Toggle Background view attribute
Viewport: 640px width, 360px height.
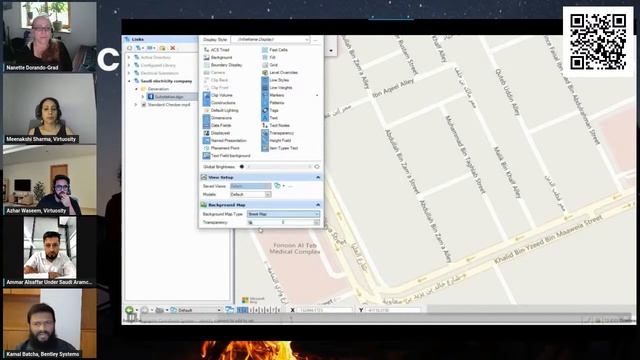pos(218,58)
